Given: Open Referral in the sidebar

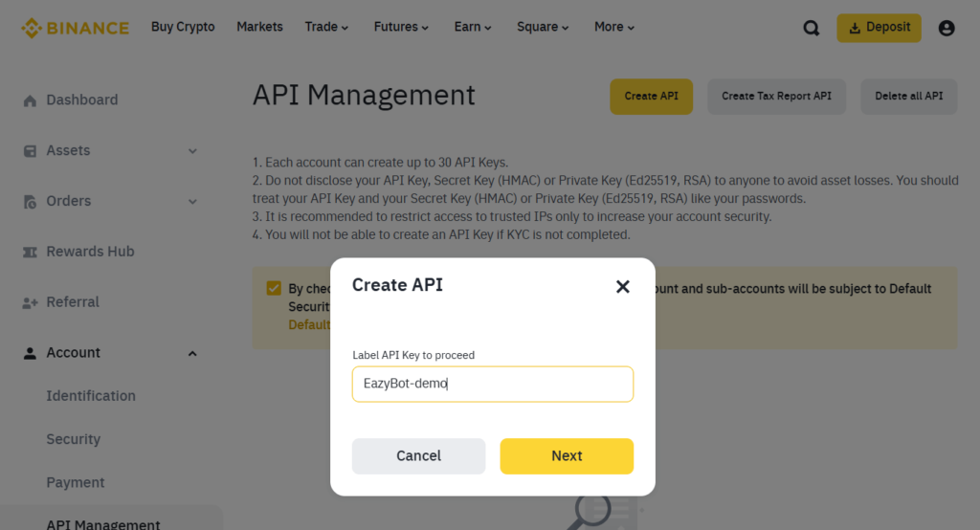Looking at the screenshot, I should click(x=73, y=302).
